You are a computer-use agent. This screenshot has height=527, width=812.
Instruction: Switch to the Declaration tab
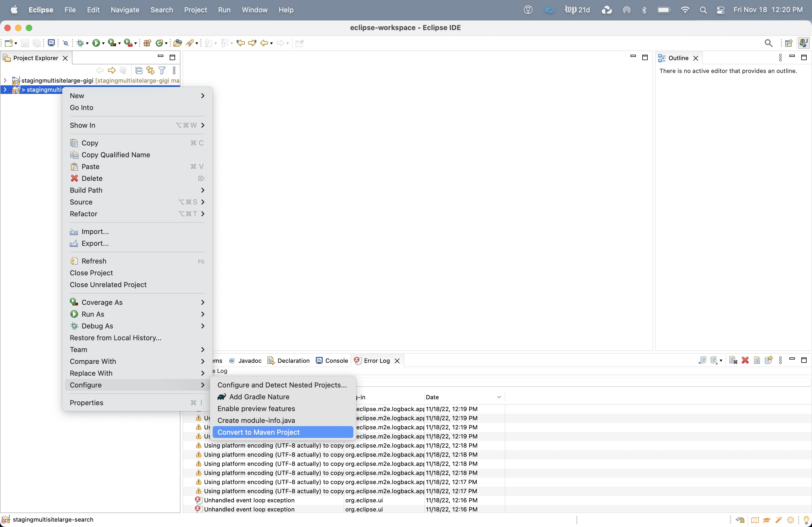click(x=289, y=361)
